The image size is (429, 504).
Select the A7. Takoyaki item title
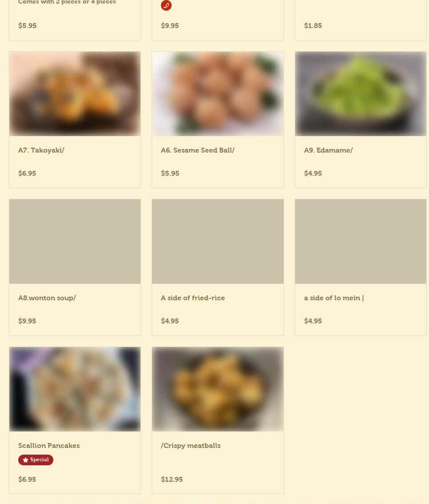pyautogui.click(x=41, y=150)
